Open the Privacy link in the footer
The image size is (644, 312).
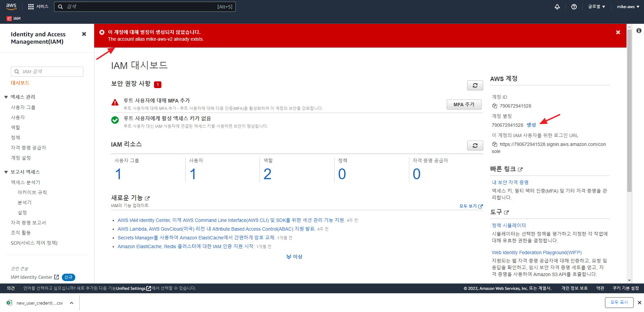point(574,288)
